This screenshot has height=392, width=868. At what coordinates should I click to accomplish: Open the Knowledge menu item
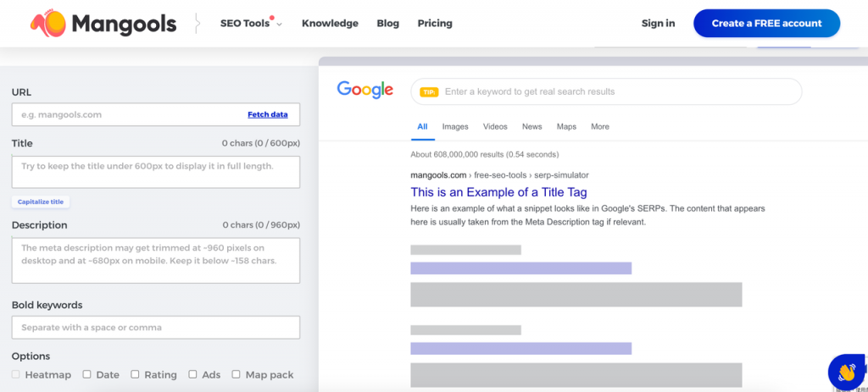coord(330,23)
